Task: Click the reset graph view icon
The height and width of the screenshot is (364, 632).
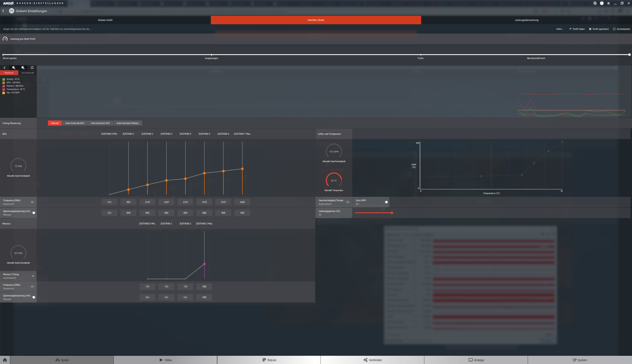Action: [x=32, y=68]
